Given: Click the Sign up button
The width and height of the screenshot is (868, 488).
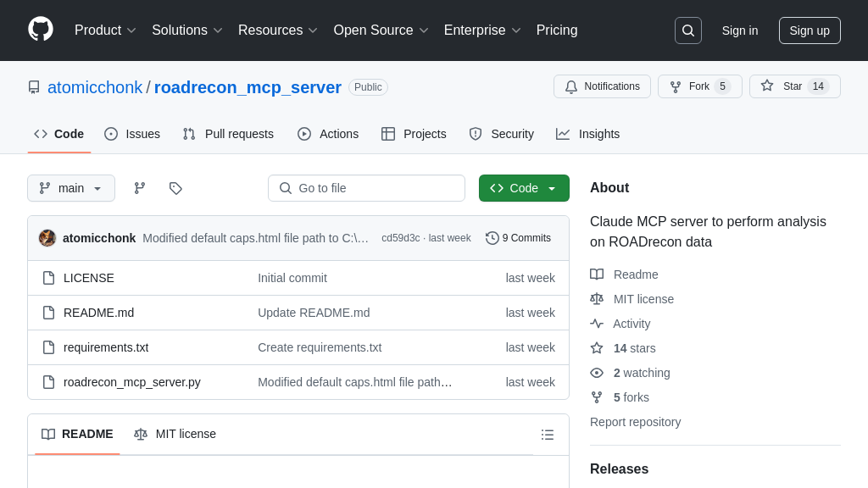Looking at the screenshot, I should point(810,30).
